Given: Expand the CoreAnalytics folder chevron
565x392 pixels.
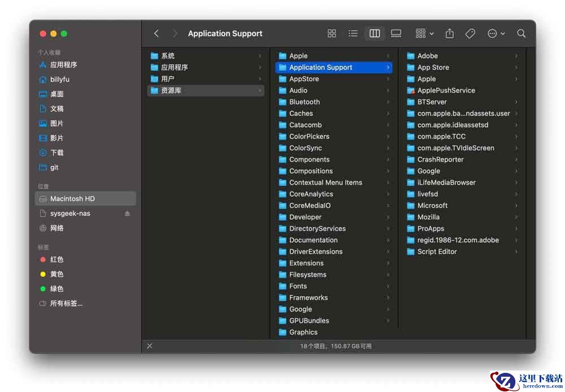Looking at the screenshot, I should [x=388, y=194].
